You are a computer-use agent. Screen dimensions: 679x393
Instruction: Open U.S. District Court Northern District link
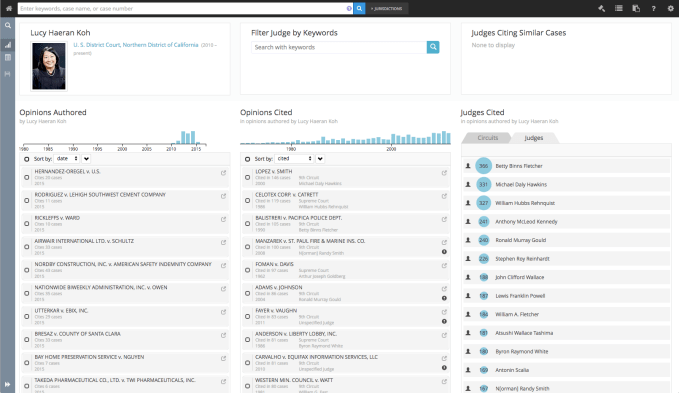[x=136, y=45]
